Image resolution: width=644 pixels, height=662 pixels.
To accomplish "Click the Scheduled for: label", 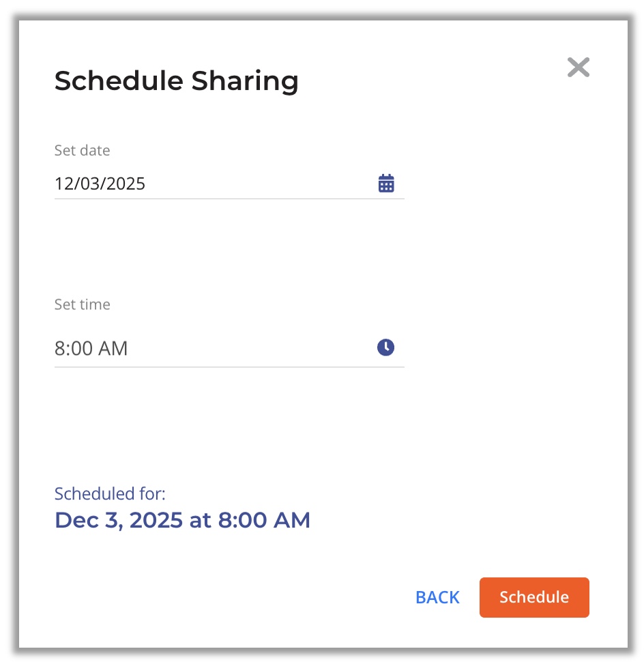I will pos(110,493).
